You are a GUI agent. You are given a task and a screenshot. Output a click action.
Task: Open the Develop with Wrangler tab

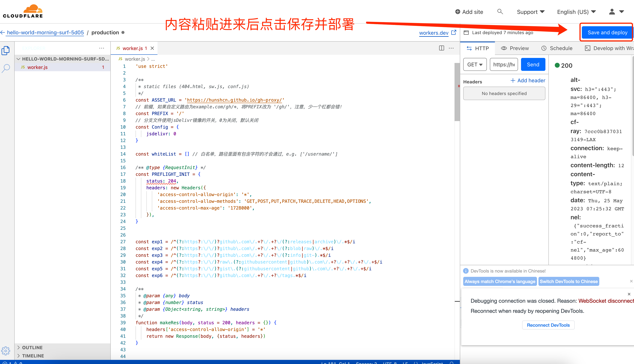pyautogui.click(x=609, y=48)
